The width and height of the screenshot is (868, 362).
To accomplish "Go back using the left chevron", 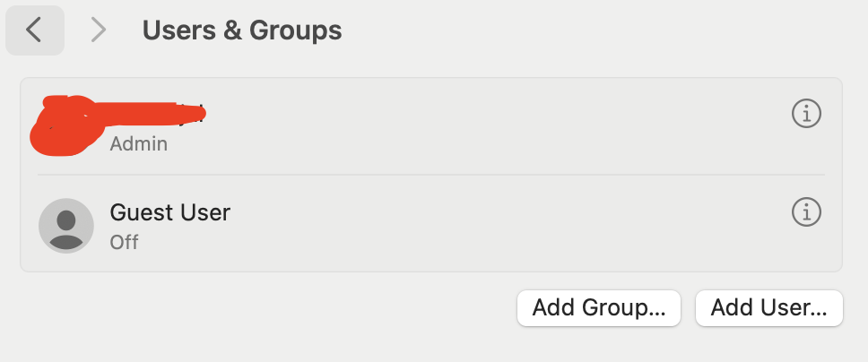I will point(34,30).
